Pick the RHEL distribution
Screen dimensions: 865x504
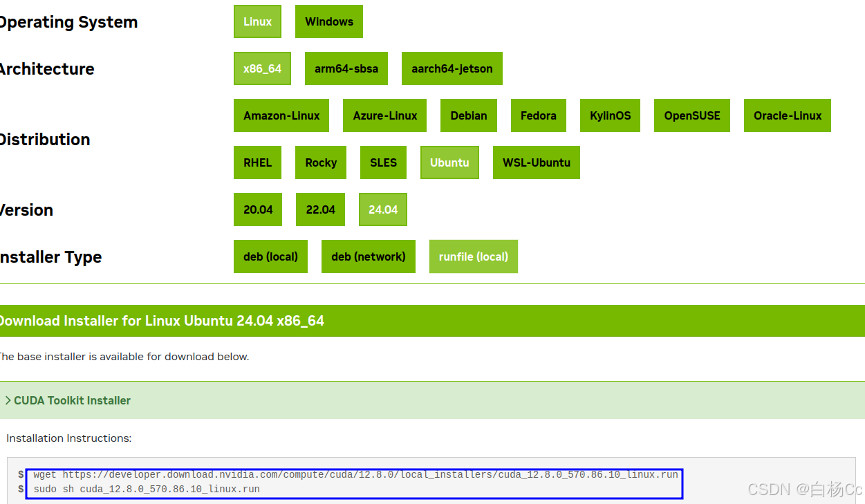coord(258,162)
